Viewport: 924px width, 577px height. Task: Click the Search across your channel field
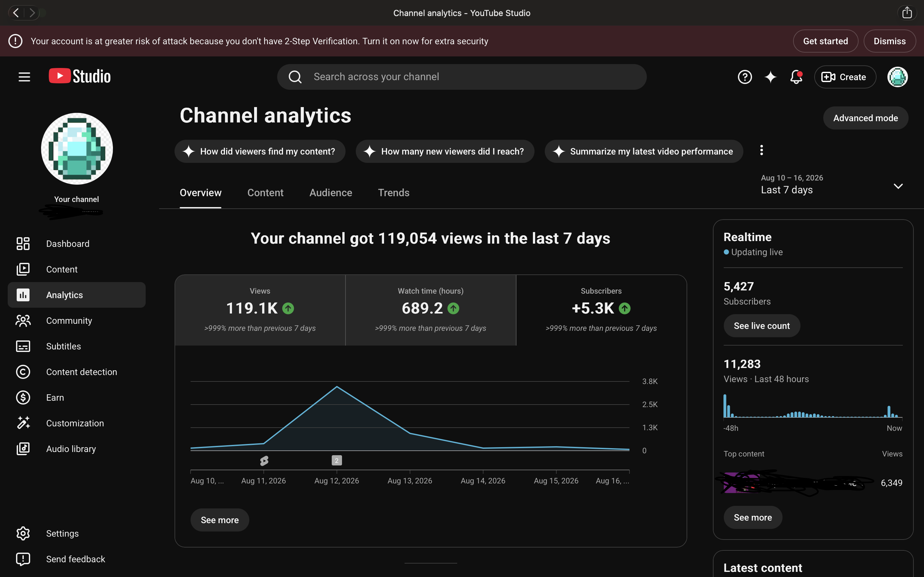coord(462,77)
